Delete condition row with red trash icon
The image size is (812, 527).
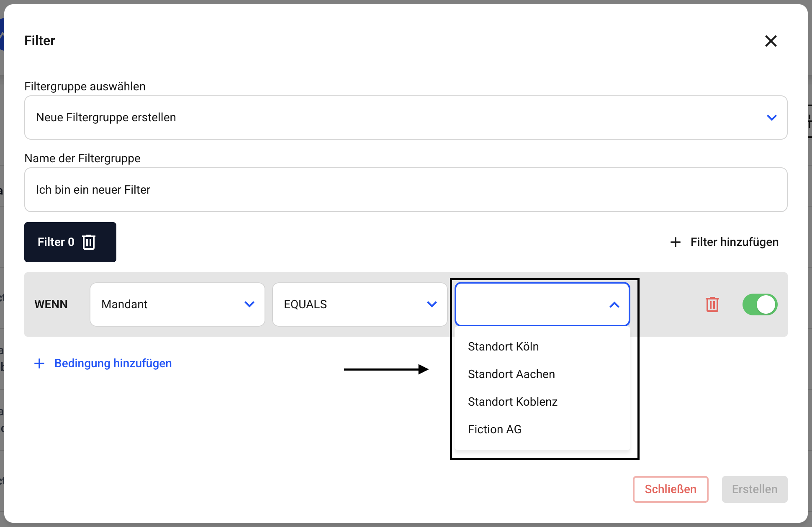(x=712, y=304)
